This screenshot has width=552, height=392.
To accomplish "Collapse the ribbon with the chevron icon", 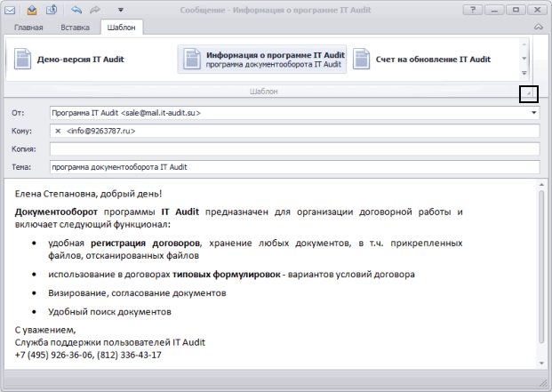I will [539, 27].
